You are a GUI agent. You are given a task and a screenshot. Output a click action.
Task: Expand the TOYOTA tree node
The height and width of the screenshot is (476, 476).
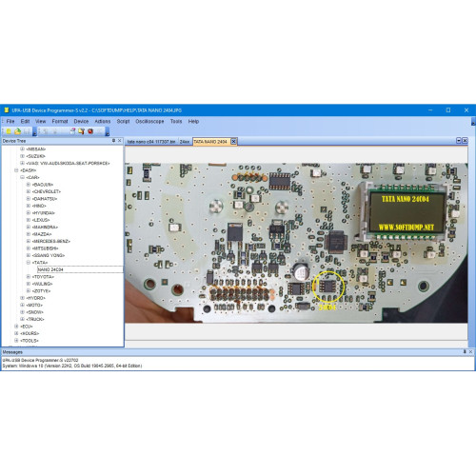[x=29, y=277]
